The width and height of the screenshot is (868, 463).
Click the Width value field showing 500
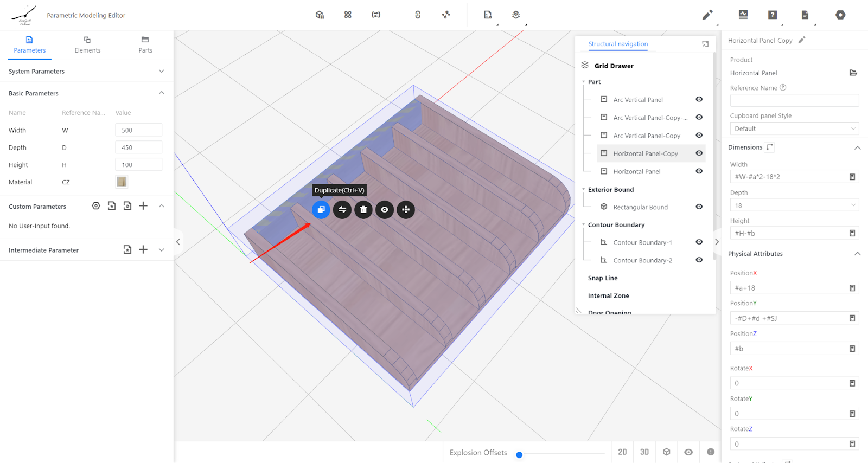tap(138, 130)
